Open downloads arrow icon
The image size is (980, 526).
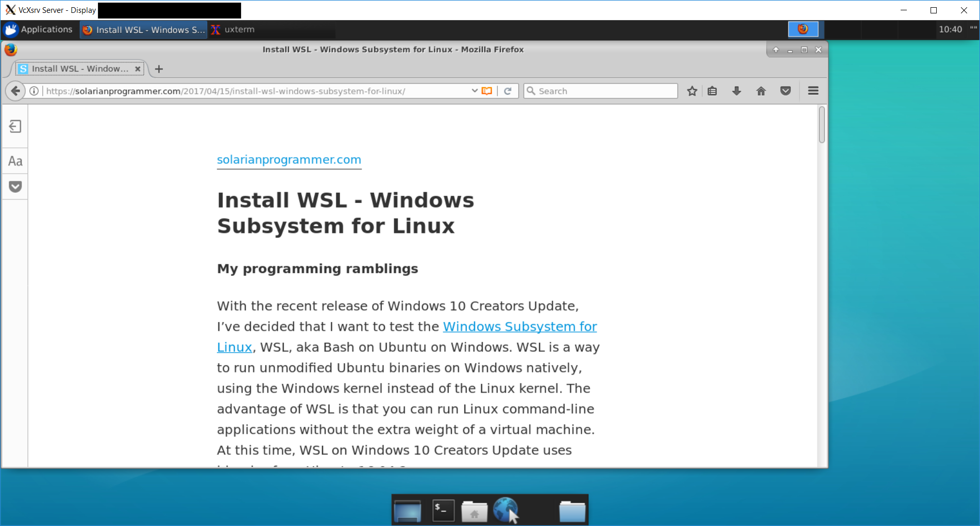[737, 91]
